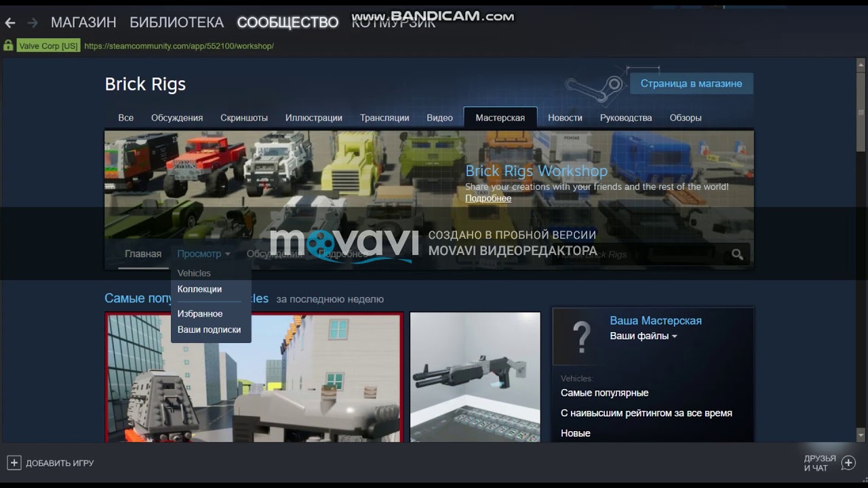Open СООБЩЕСТВО in the top menu
This screenshot has width=868, height=488.
pyautogui.click(x=288, y=22)
